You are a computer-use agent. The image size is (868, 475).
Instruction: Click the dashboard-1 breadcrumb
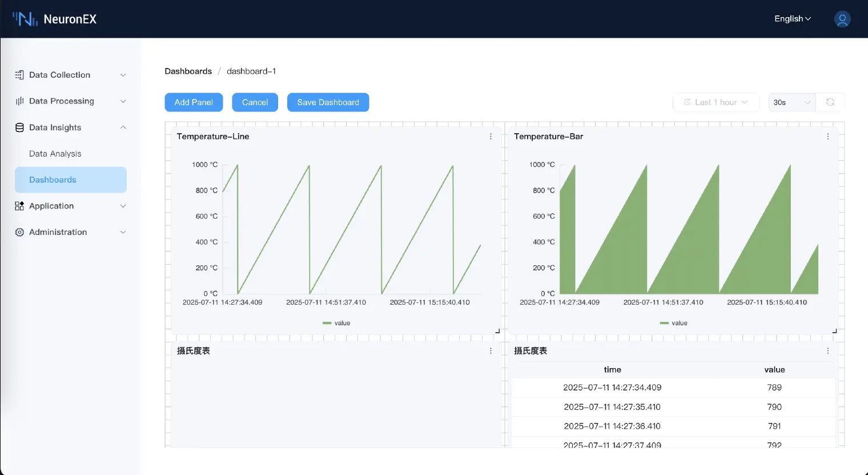tap(251, 71)
